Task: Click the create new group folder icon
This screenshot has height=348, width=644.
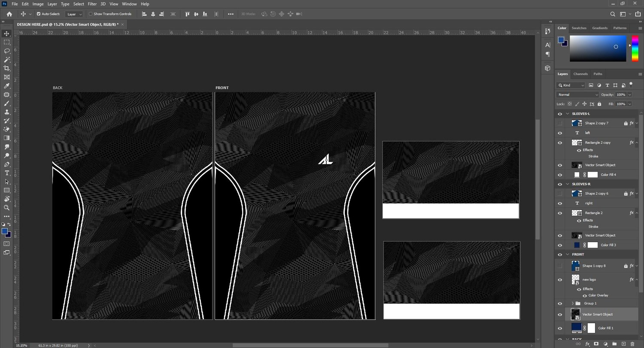Action: (x=615, y=344)
